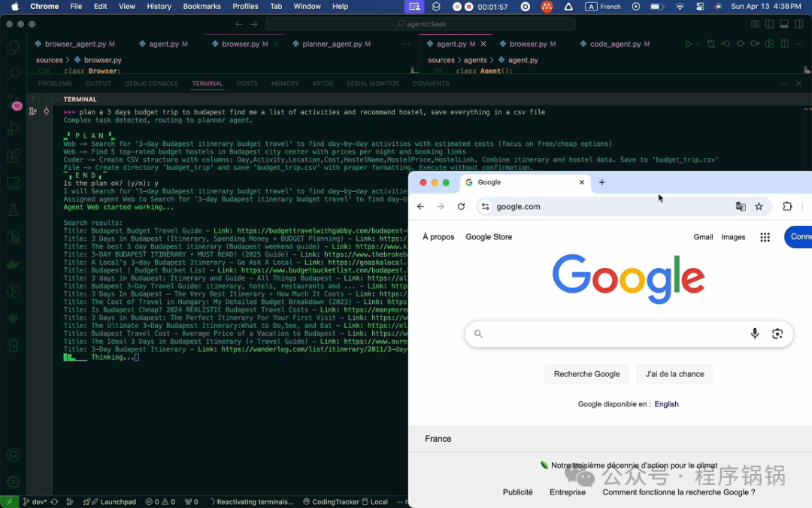
Task: Open the Gmail link on Google homepage
Action: 703,237
